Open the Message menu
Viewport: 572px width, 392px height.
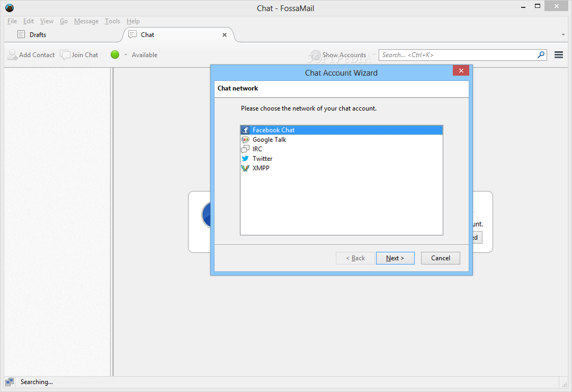[86, 21]
